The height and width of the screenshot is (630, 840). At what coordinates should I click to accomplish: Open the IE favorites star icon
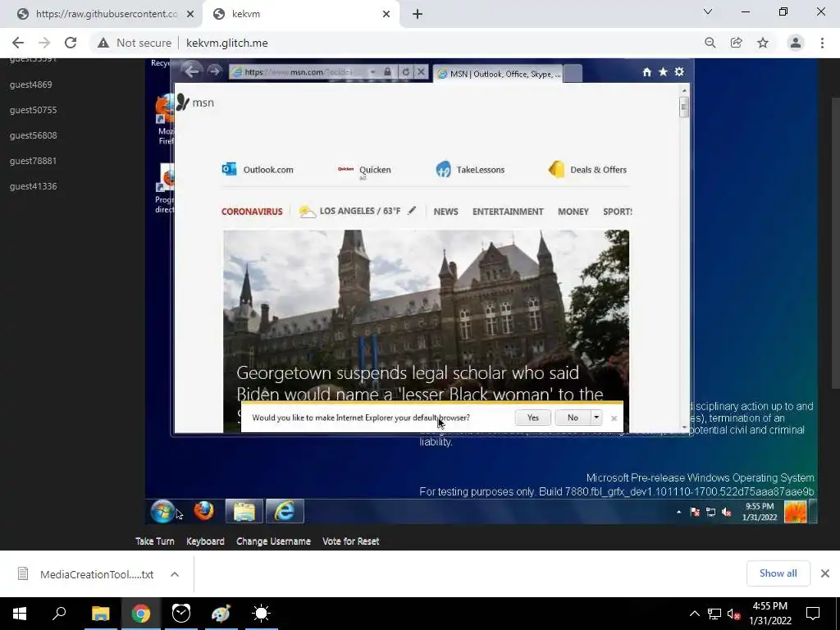(663, 72)
